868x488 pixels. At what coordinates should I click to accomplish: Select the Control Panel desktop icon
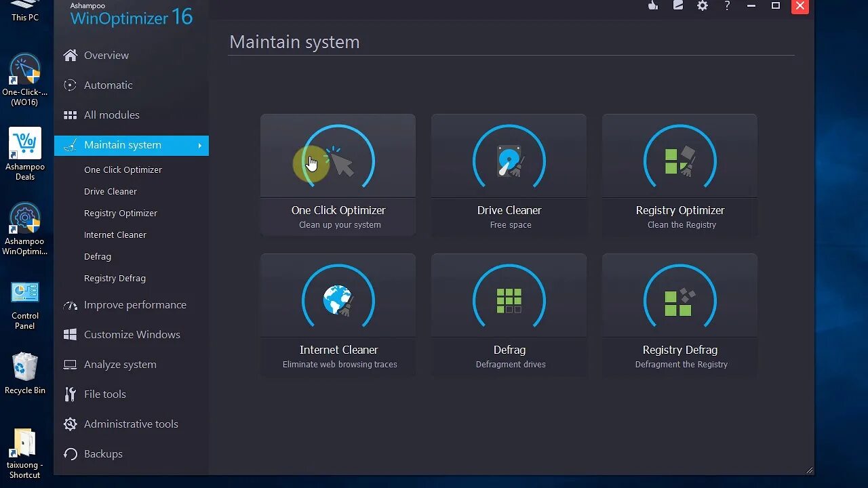pyautogui.click(x=25, y=304)
